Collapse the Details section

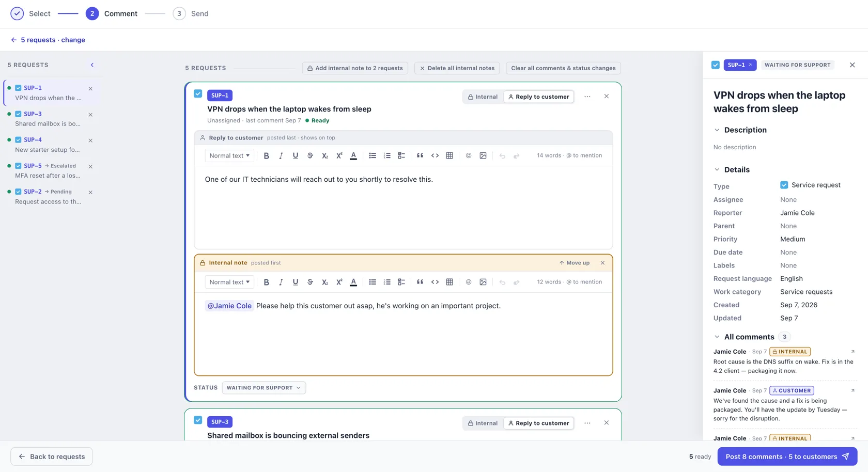[x=717, y=170]
